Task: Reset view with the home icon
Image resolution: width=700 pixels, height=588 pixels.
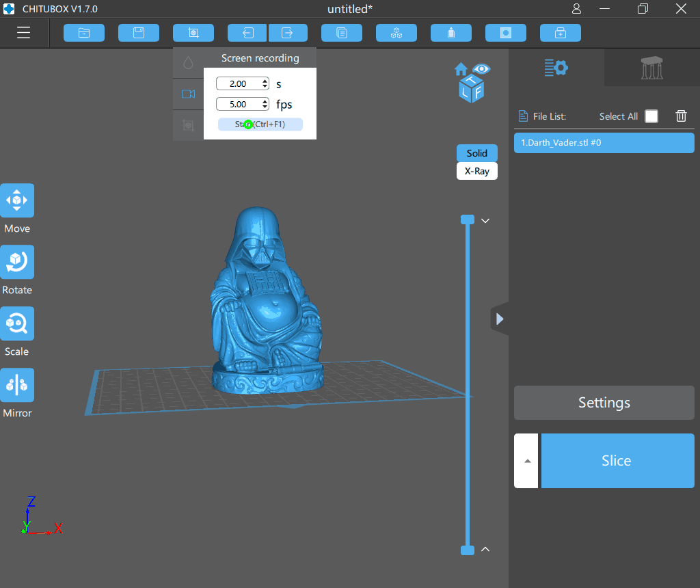Action: [x=461, y=69]
